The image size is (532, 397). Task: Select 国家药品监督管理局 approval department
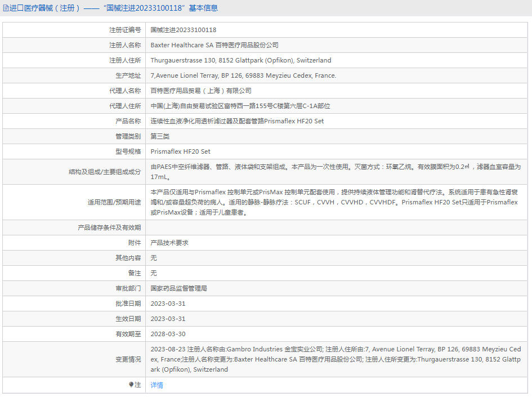[x=179, y=288]
